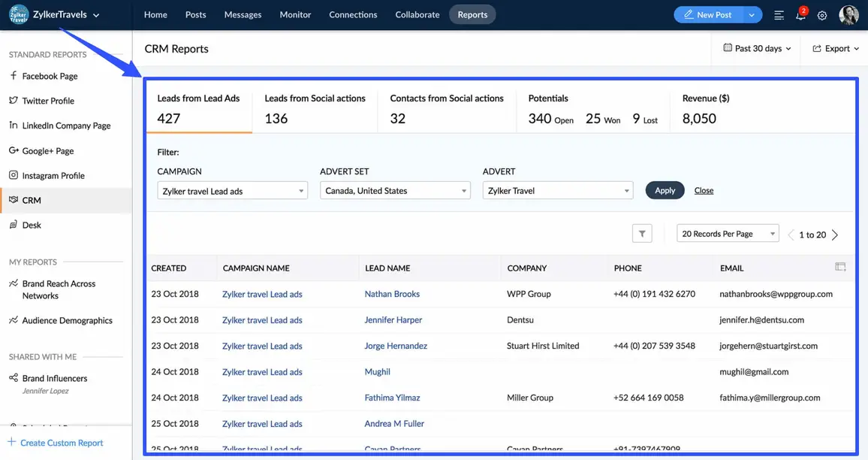Open lead Nathan Brooks
The height and width of the screenshot is (460, 868).
click(392, 294)
